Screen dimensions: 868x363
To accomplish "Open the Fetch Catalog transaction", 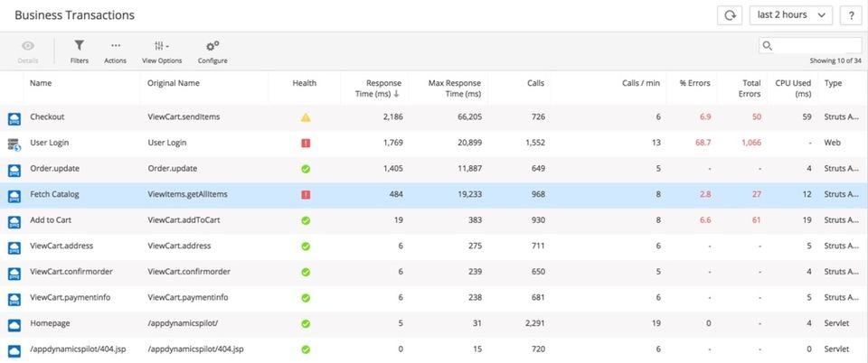I will [53, 194].
